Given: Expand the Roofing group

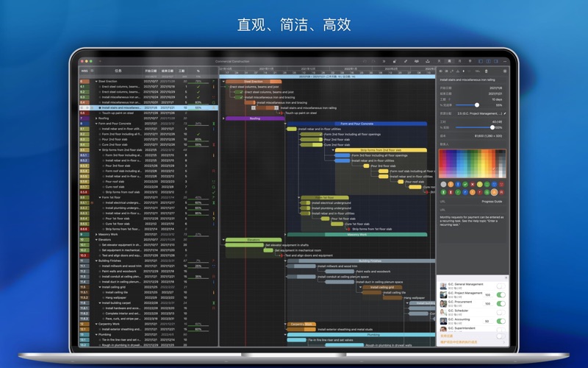Looking at the screenshot, I should (x=96, y=118).
